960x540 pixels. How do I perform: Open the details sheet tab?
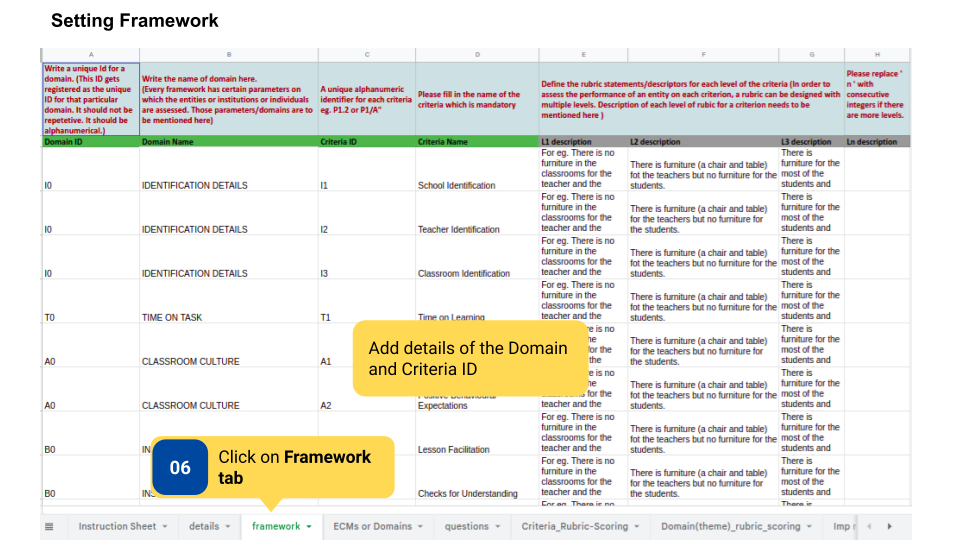coord(203,526)
